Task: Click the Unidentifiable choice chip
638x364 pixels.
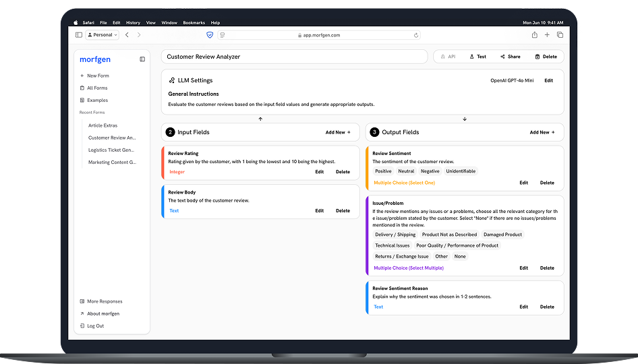Action: (461, 171)
